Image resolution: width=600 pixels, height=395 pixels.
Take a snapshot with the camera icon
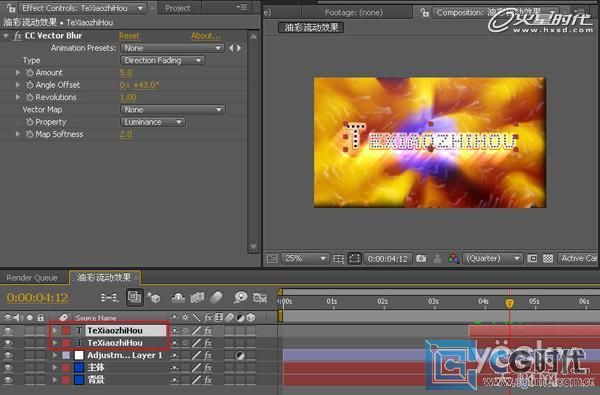[421, 259]
